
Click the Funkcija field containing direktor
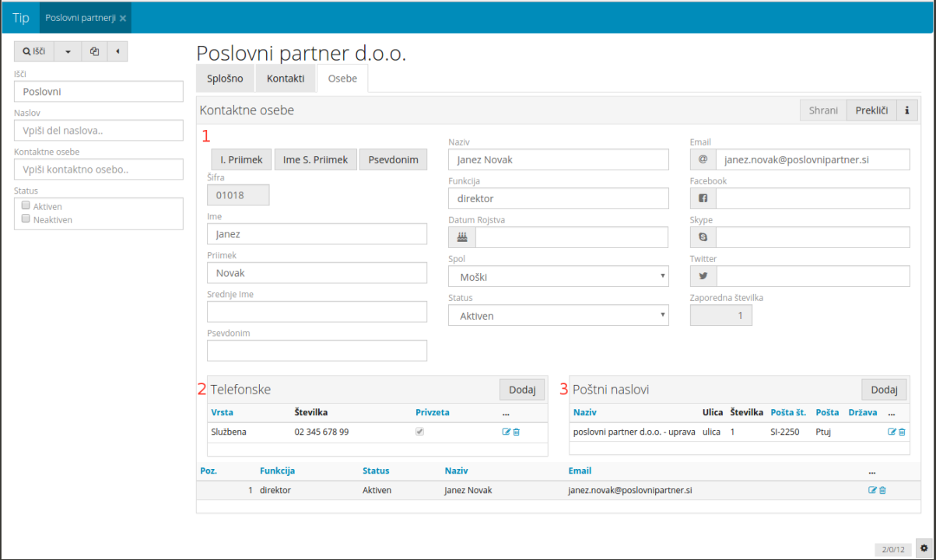tap(558, 199)
